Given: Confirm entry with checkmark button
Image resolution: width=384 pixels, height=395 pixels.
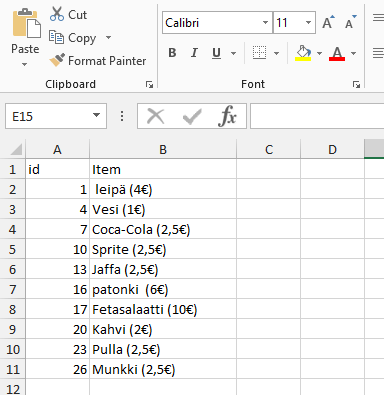Looking at the screenshot, I should click(192, 116).
